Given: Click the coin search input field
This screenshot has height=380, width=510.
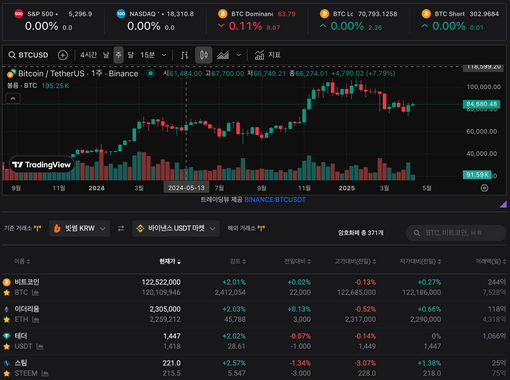Looking at the screenshot, I should point(456,233).
